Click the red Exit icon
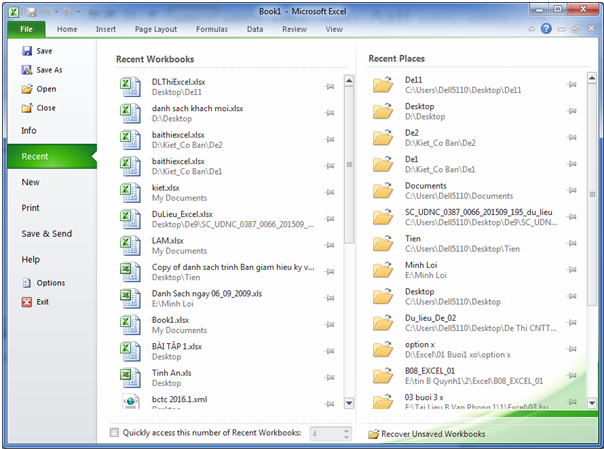The height and width of the screenshot is (449, 604). [27, 302]
